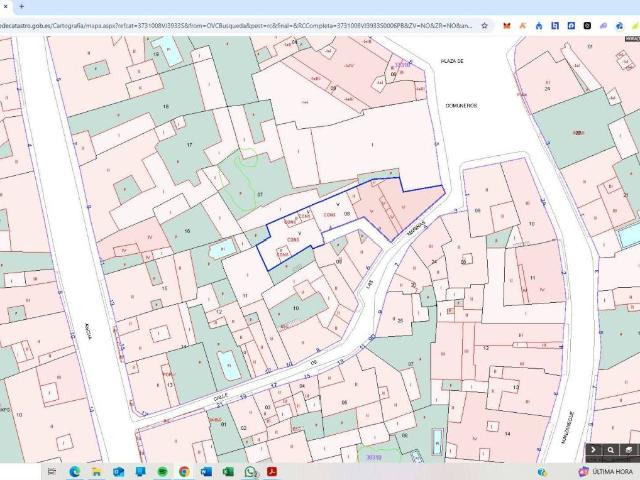Open Excel from the taskbar
This screenshot has width=640, height=480.
pyautogui.click(x=228, y=471)
